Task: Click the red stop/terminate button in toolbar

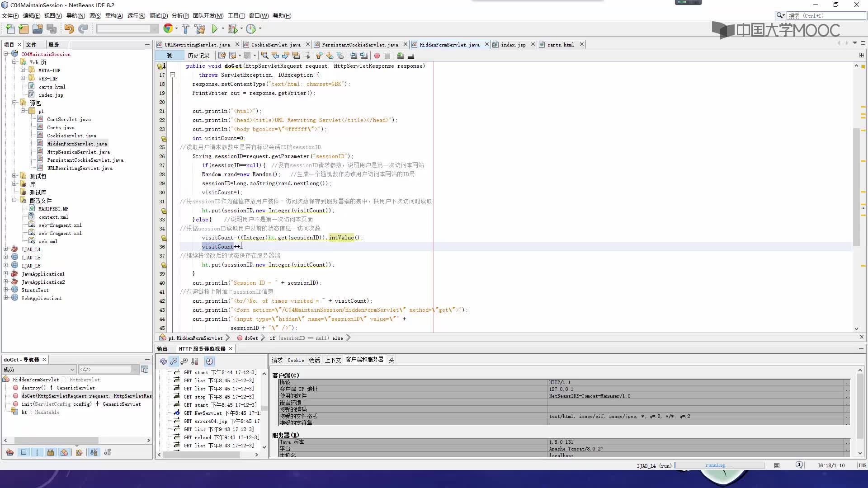Action: pyautogui.click(x=377, y=56)
